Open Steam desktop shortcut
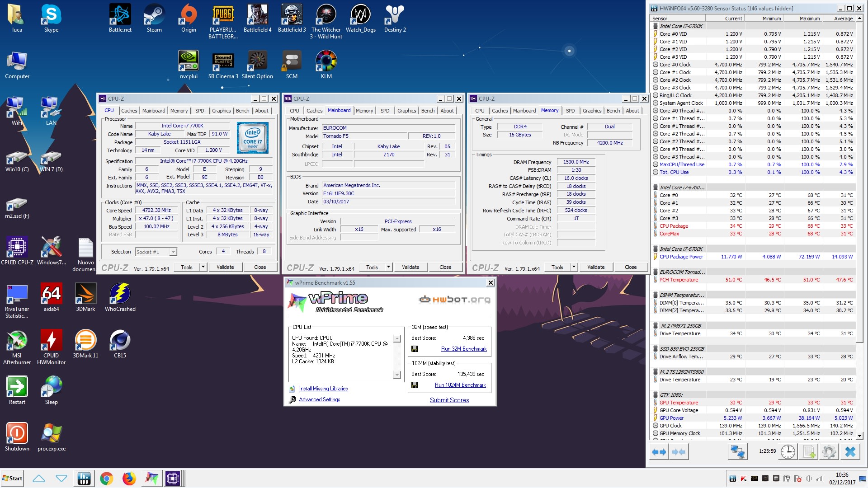This screenshot has height=488, width=868. (154, 18)
